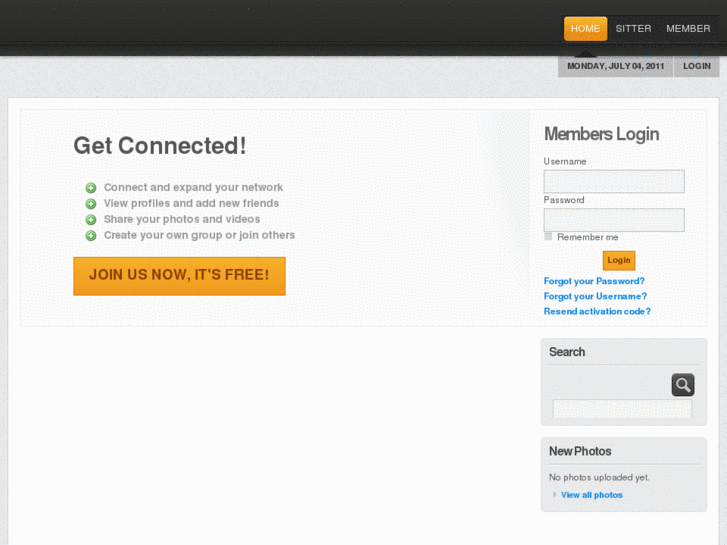The height and width of the screenshot is (545, 727).
Task: Click into the Search text box
Action: [622, 409]
